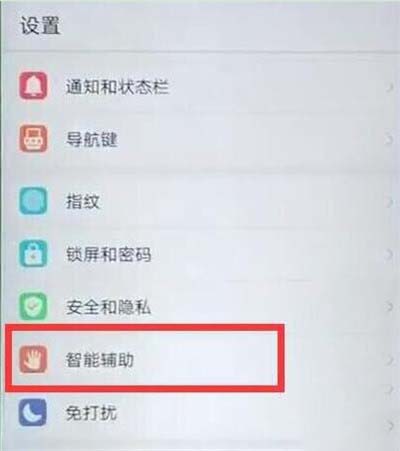Tap the lock icon for 锁屏和密码
Screen dimensions: 400x451
(x=33, y=254)
